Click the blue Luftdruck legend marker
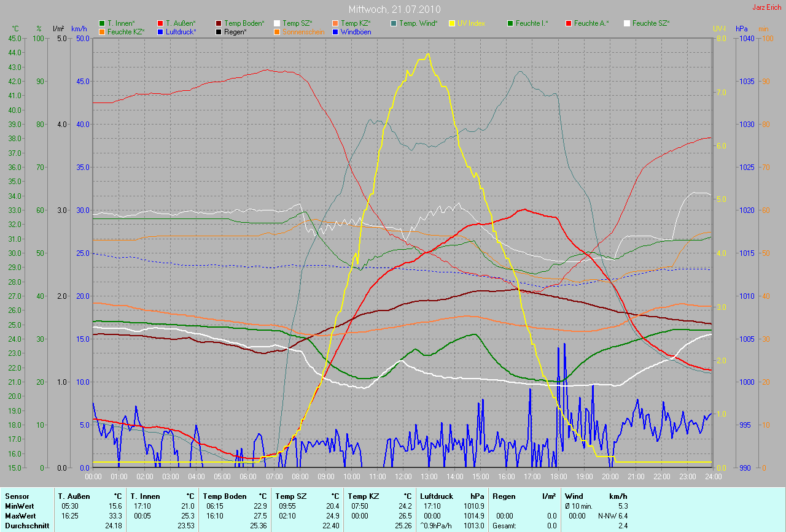This screenshot has height=532, width=786. click(160, 32)
